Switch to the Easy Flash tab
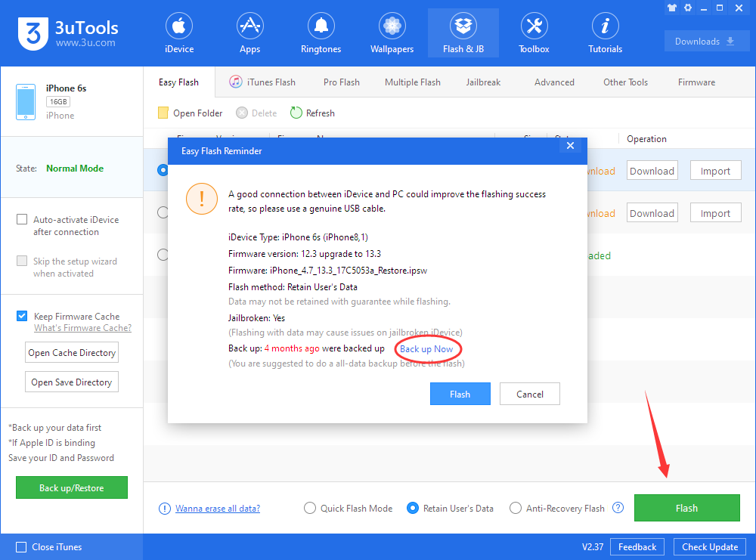Screen dimensions: 756x560 179,82
